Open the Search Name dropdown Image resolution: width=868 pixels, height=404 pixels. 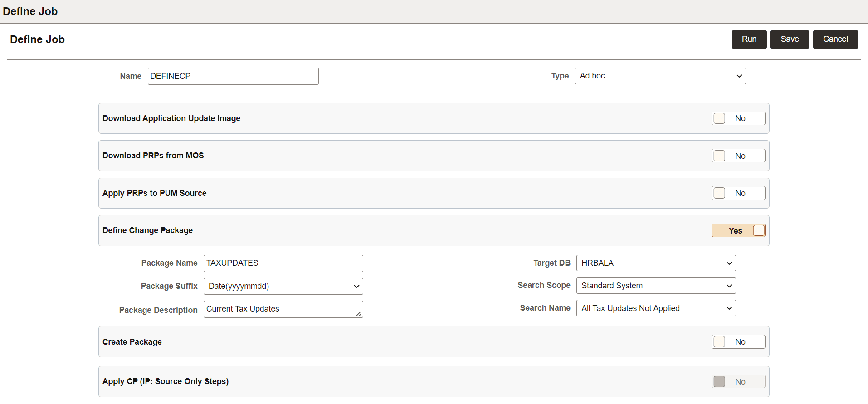pyautogui.click(x=656, y=308)
